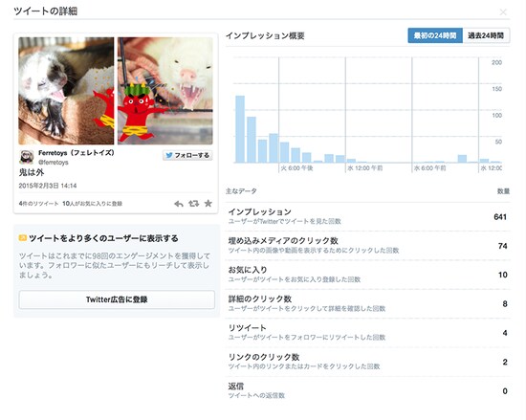Click the retweet icon on the tweet
The width and height of the screenshot is (526, 420).
coord(193,203)
